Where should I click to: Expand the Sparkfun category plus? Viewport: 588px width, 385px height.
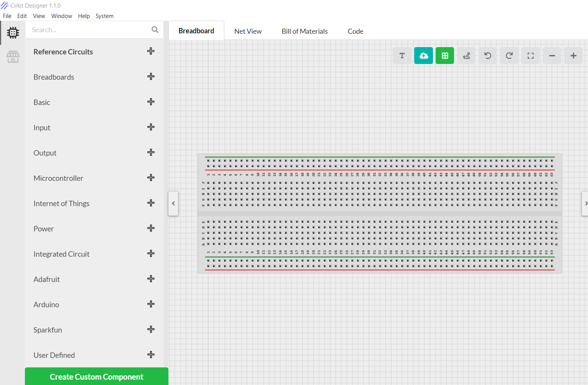click(x=151, y=329)
